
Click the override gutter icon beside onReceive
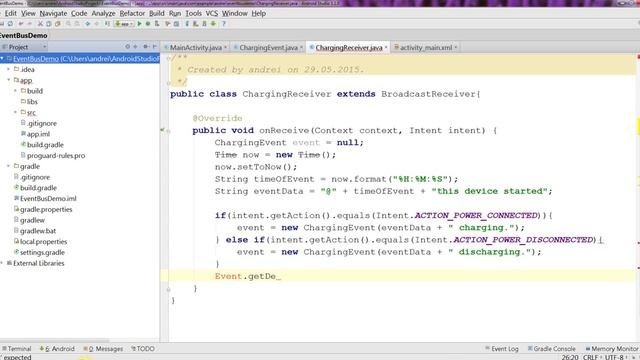coord(162,130)
